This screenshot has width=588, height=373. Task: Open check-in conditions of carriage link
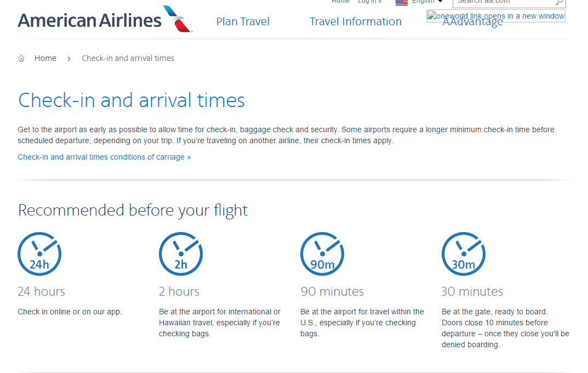point(104,157)
